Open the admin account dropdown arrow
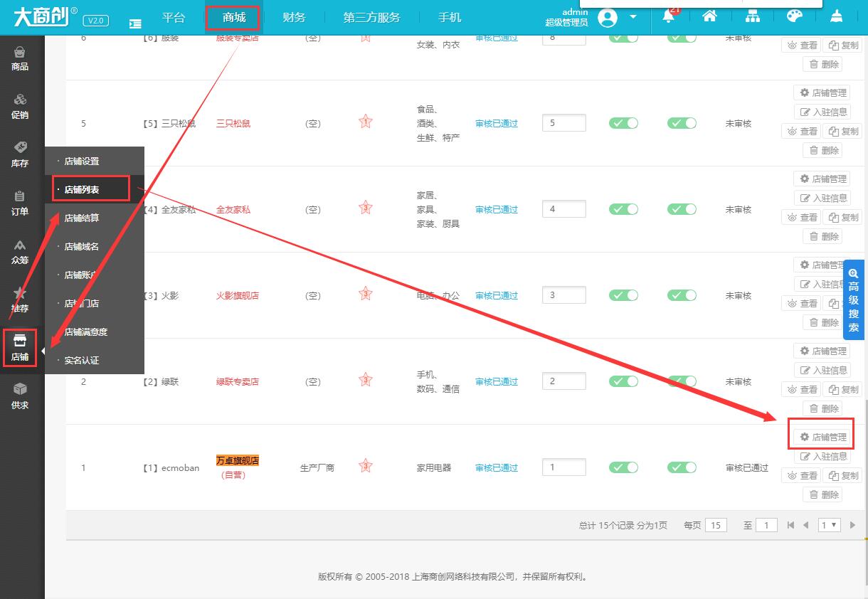The width and height of the screenshot is (868, 599). click(x=632, y=18)
